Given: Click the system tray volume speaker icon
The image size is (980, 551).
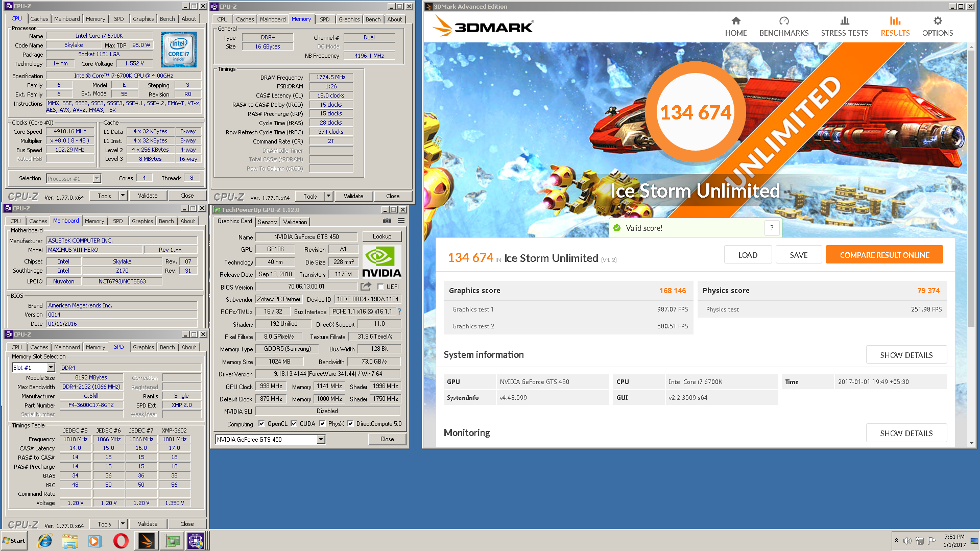Looking at the screenshot, I should (x=907, y=541).
